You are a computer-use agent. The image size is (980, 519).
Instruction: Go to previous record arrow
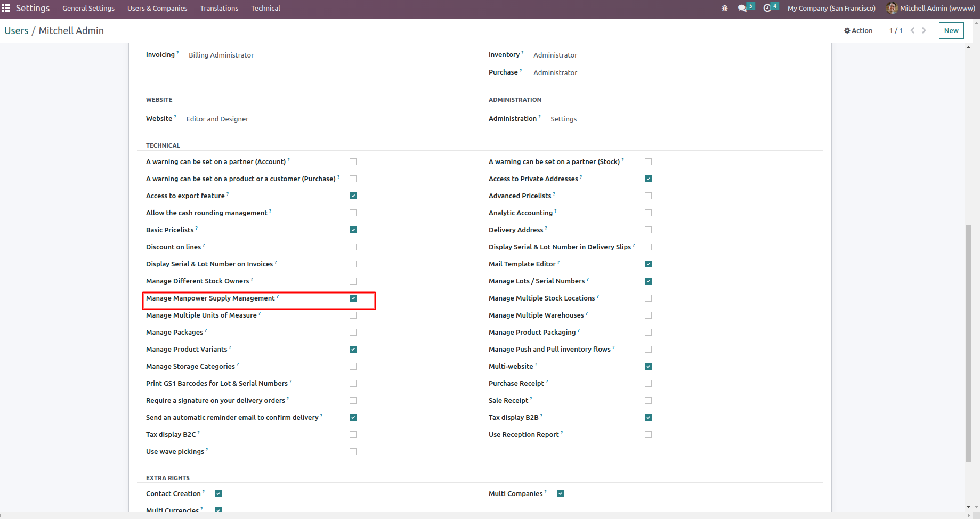coord(912,30)
